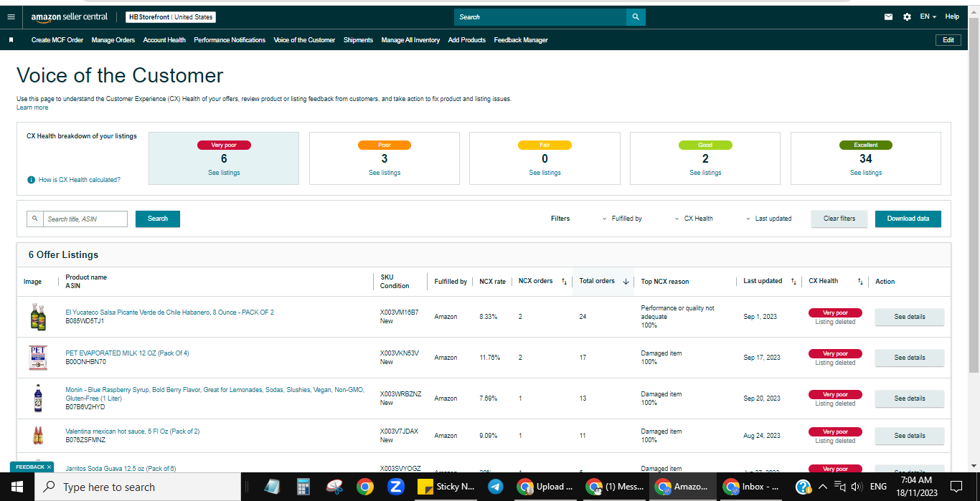Show hidden tray icons chevron
This screenshot has width=980, height=501.
click(x=822, y=487)
